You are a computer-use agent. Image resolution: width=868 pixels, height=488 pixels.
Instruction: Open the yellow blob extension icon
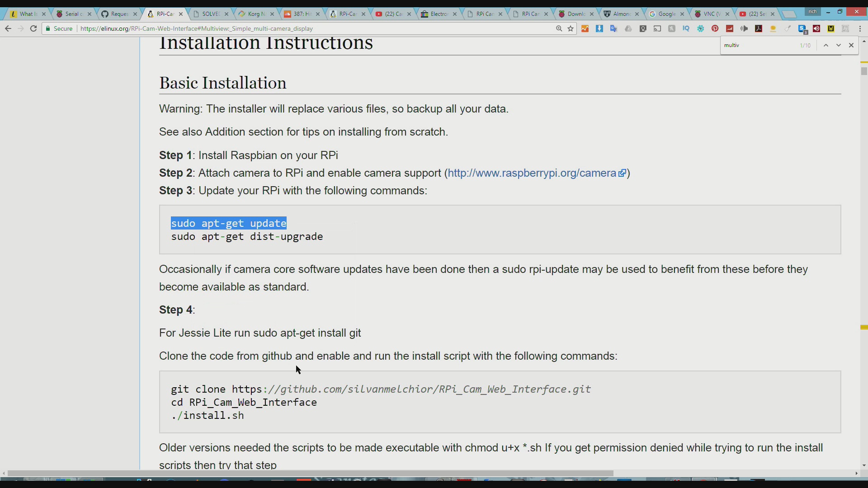click(x=773, y=28)
